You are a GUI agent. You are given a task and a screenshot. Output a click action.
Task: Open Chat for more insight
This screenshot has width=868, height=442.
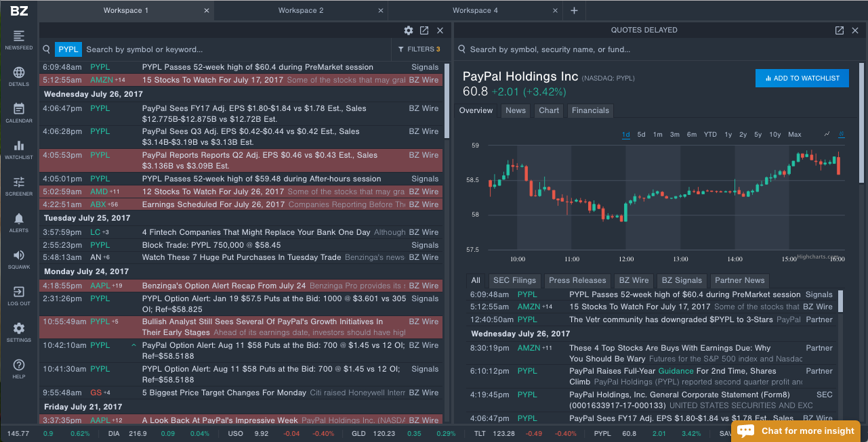coord(796,430)
